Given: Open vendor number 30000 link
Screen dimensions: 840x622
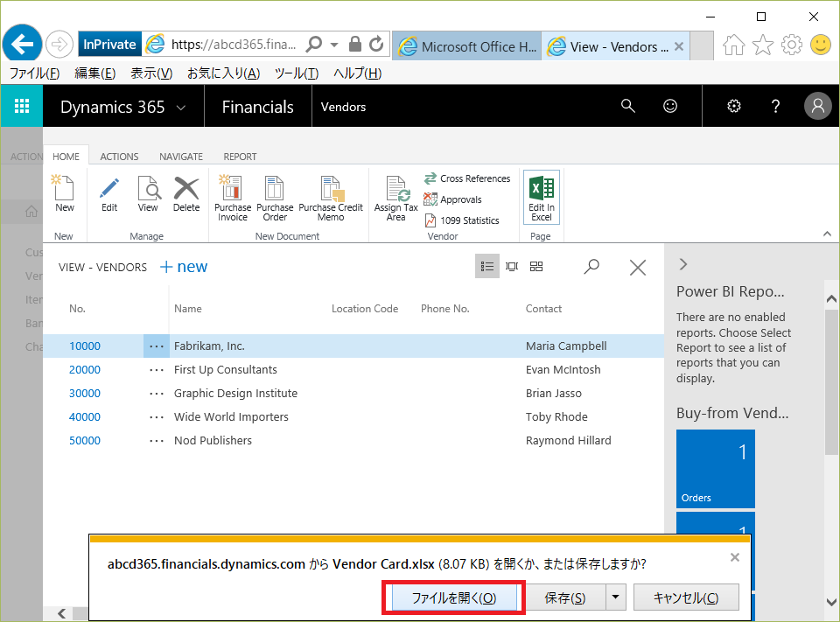Looking at the screenshot, I should 85,394.
